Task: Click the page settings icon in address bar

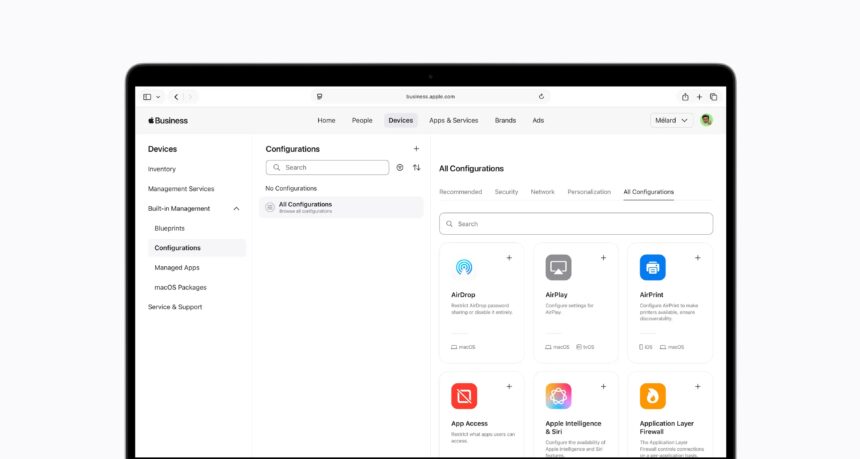Action: tap(319, 97)
